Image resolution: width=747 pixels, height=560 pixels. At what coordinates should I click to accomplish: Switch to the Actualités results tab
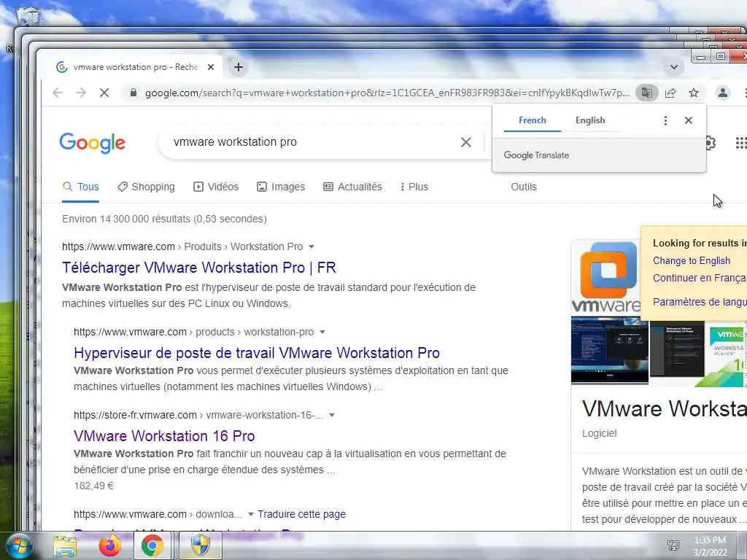[352, 187]
